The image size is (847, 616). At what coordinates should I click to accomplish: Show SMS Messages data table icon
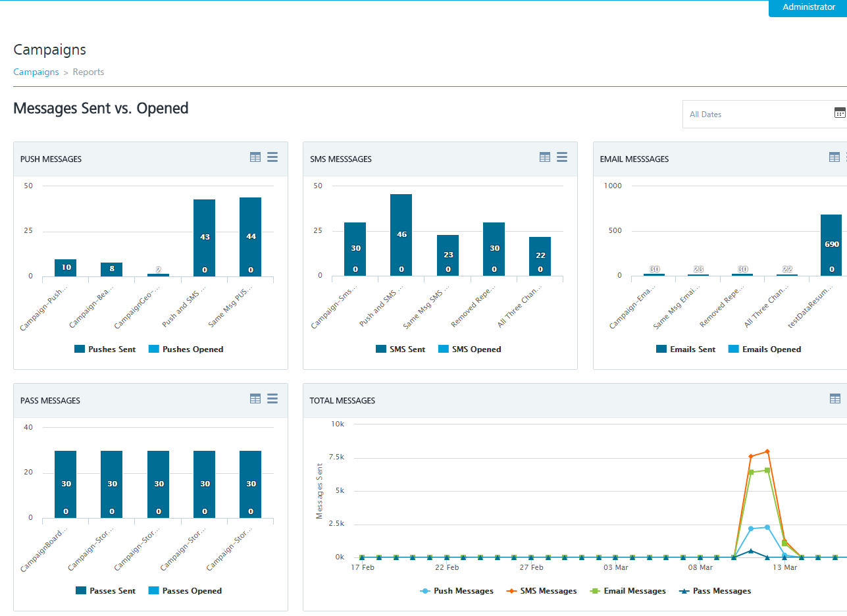(x=545, y=157)
